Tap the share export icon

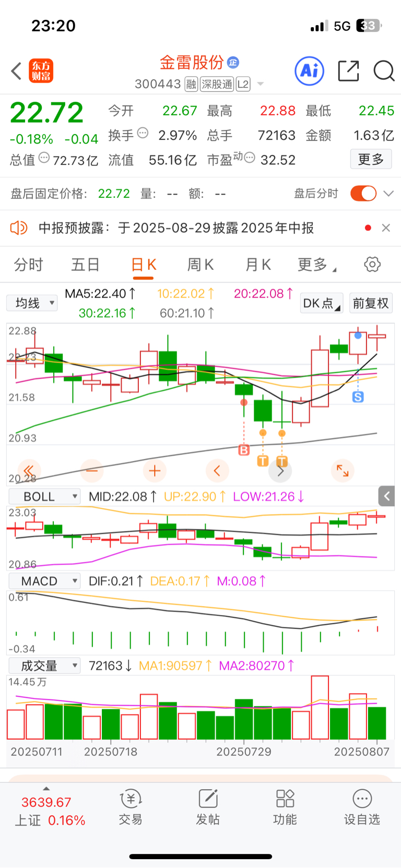tap(348, 70)
